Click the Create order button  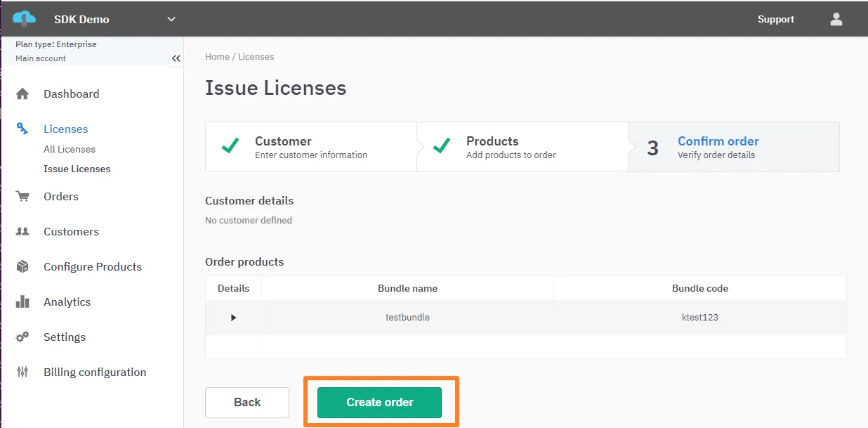point(380,402)
